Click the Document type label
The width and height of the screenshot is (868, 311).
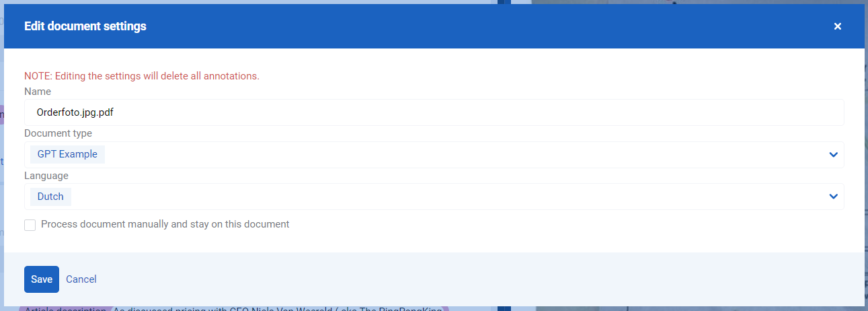(58, 133)
